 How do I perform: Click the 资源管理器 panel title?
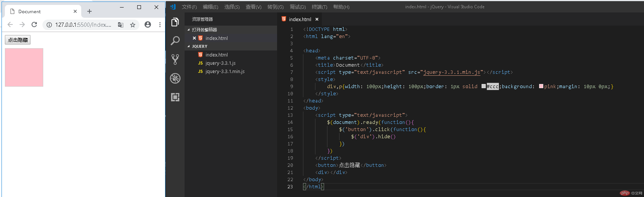pos(202,19)
